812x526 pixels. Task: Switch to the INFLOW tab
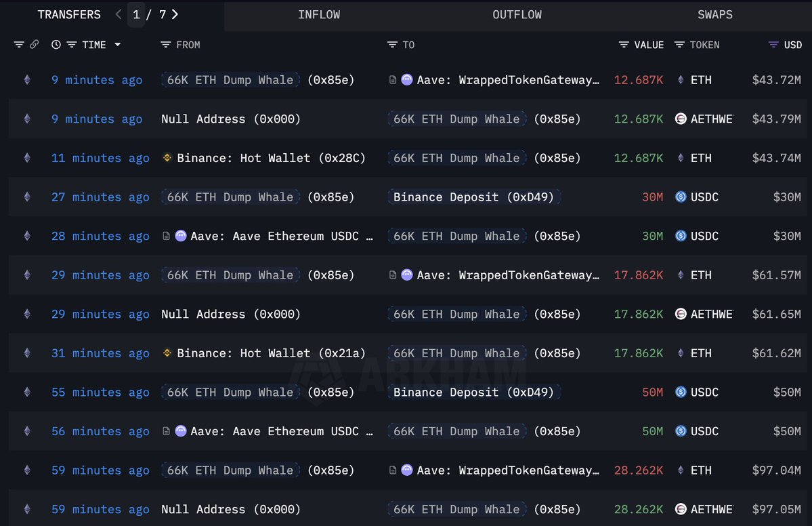point(319,14)
